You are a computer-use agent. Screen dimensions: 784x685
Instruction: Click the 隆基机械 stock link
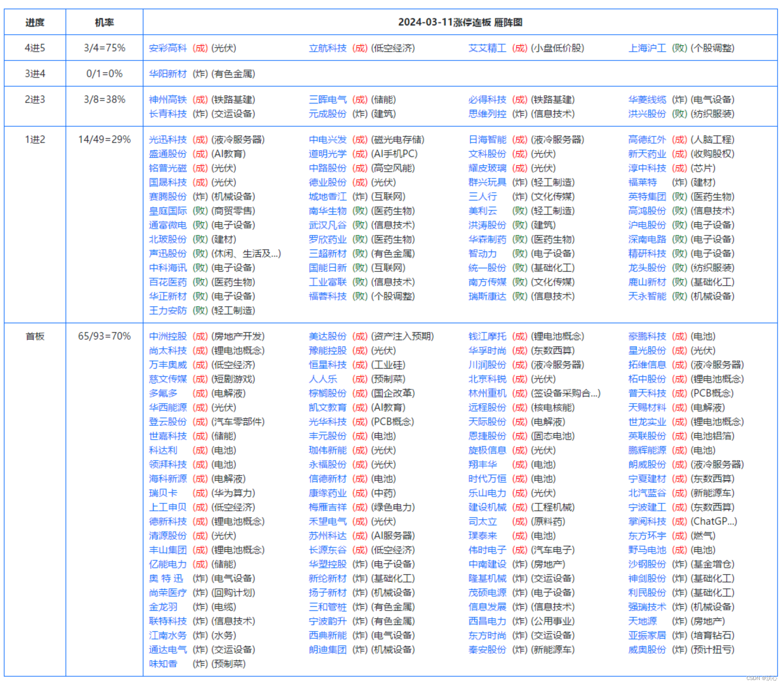pos(487,578)
